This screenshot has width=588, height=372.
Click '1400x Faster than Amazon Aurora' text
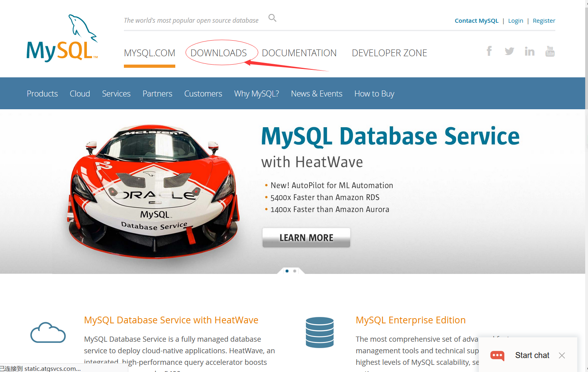[330, 209]
